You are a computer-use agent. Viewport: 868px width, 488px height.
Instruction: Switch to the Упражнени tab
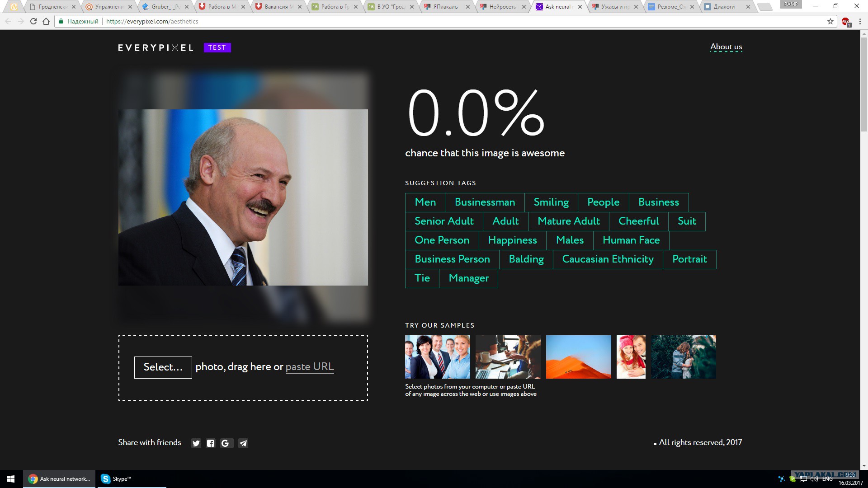[108, 7]
